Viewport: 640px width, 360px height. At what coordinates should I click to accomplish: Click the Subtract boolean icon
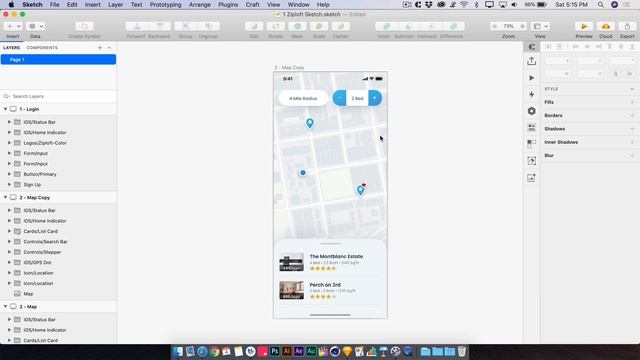click(408, 27)
